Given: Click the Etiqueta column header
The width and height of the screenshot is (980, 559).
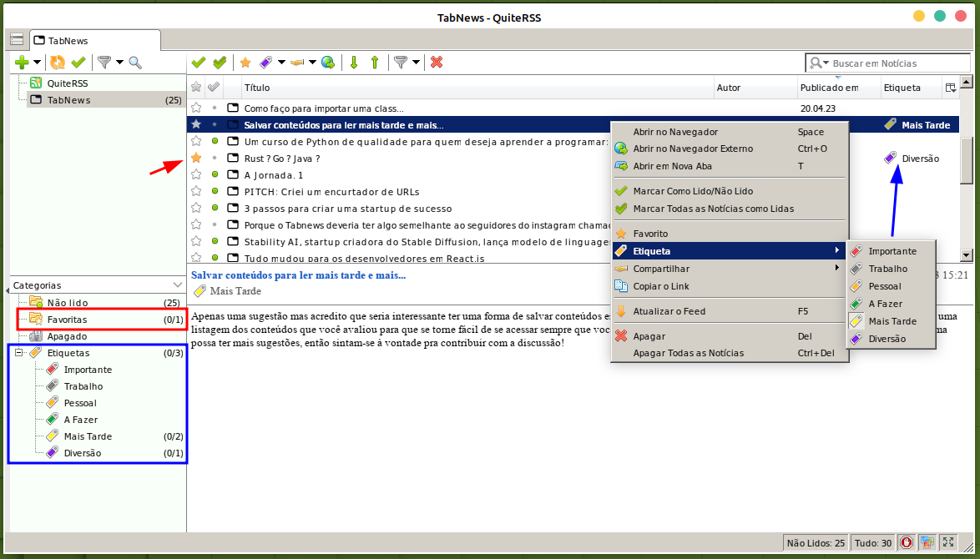Looking at the screenshot, I should point(911,88).
